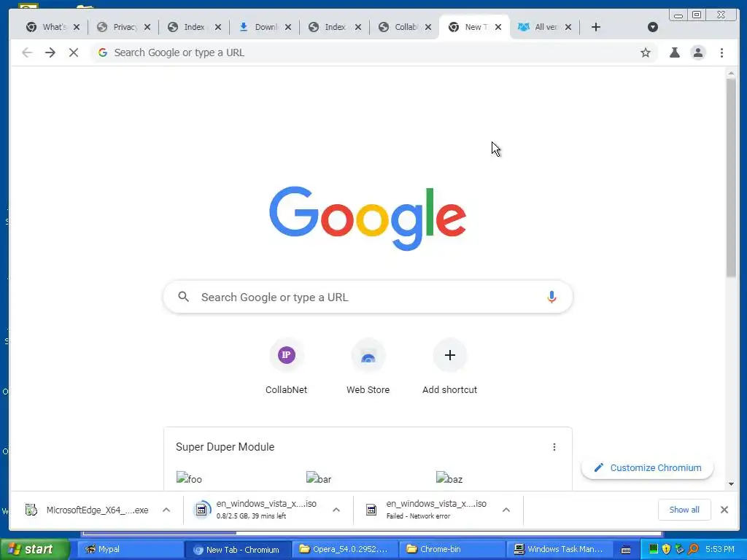This screenshot has width=747, height=560.
Task: Open the failed Vista iso download
Action: pos(427,510)
